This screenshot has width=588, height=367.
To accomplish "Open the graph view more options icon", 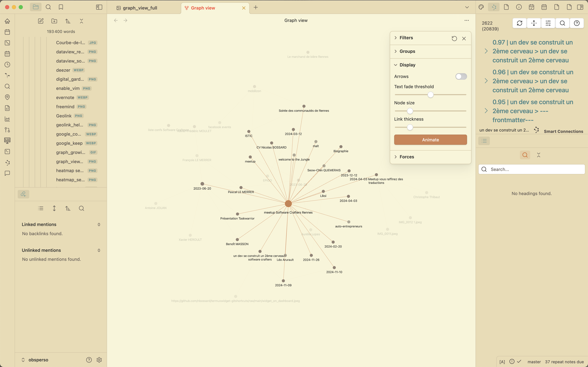I will (x=467, y=20).
